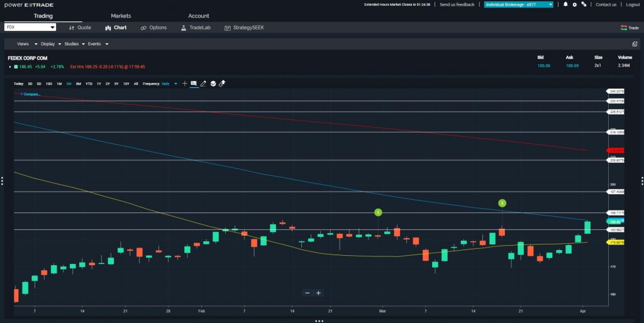Open the Options sub-tab
Image resolution: width=644 pixels, height=323 pixels.
tap(153, 28)
